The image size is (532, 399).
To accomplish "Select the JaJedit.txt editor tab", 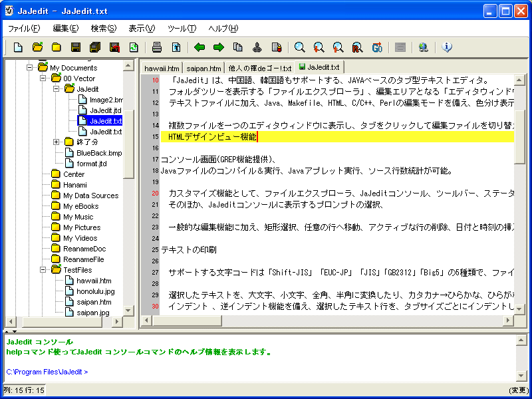I will coord(319,67).
